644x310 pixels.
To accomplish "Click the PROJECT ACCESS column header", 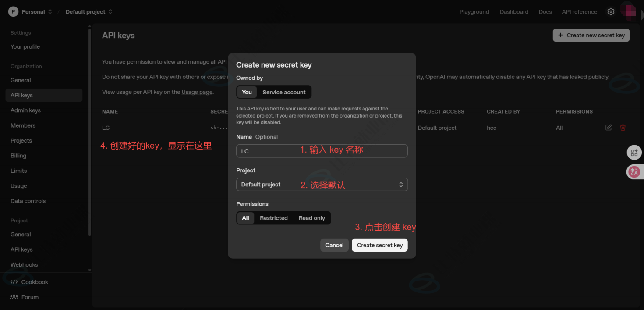I will click(441, 111).
